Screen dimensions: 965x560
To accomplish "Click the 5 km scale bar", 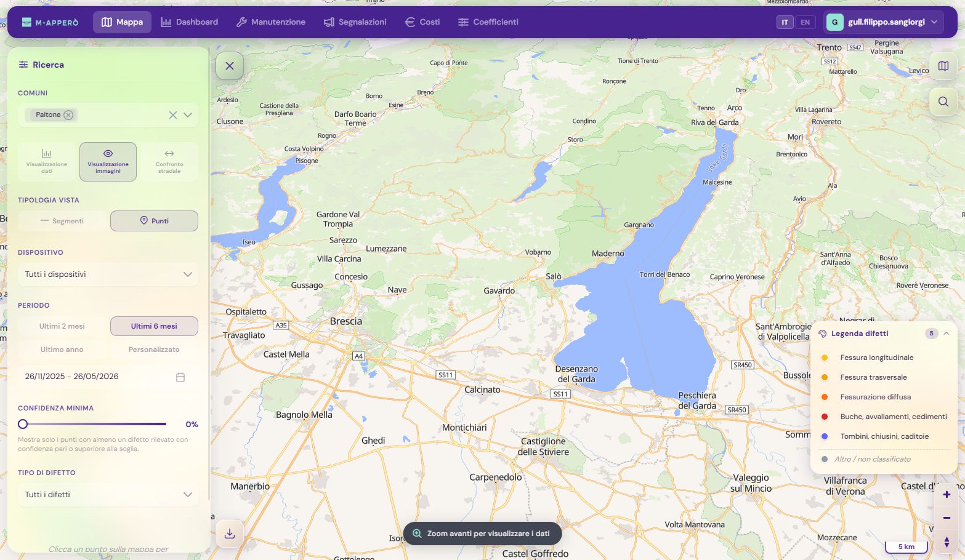I will (906, 546).
